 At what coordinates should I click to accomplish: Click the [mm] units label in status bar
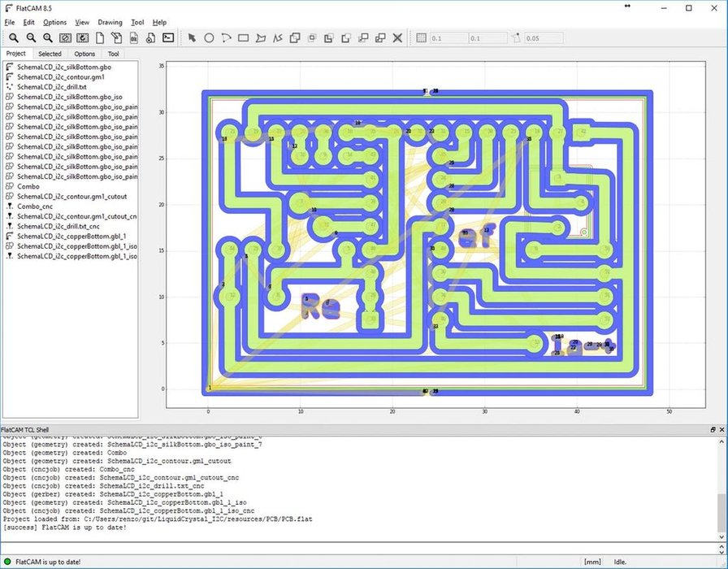pos(592,562)
